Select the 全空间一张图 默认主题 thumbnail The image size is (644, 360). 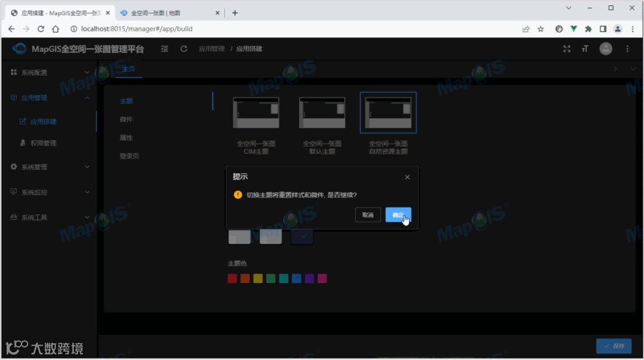(322, 113)
